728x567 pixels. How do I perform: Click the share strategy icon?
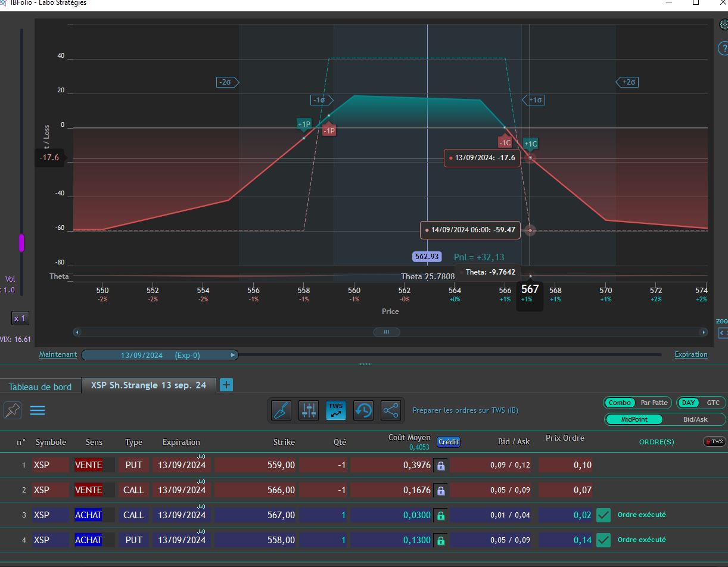[391, 410]
